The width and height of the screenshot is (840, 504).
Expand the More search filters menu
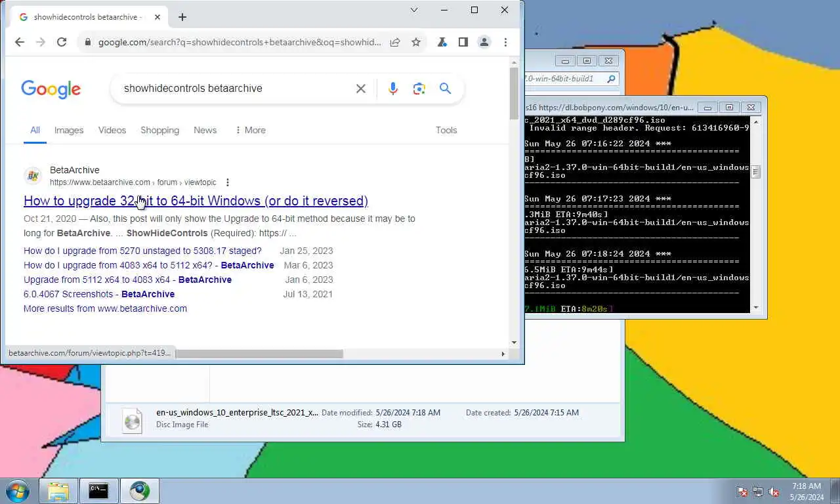pyautogui.click(x=250, y=130)
